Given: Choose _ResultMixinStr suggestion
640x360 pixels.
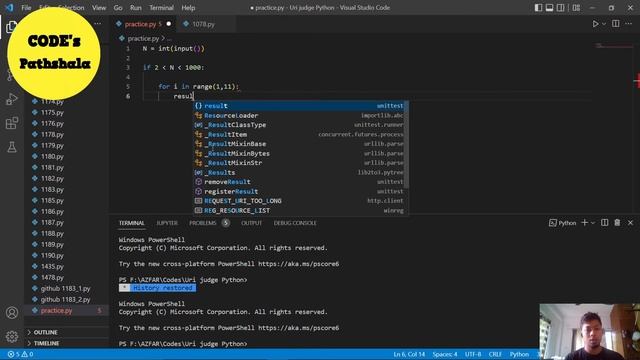Looking at the screenshot, I should (299, 163).
